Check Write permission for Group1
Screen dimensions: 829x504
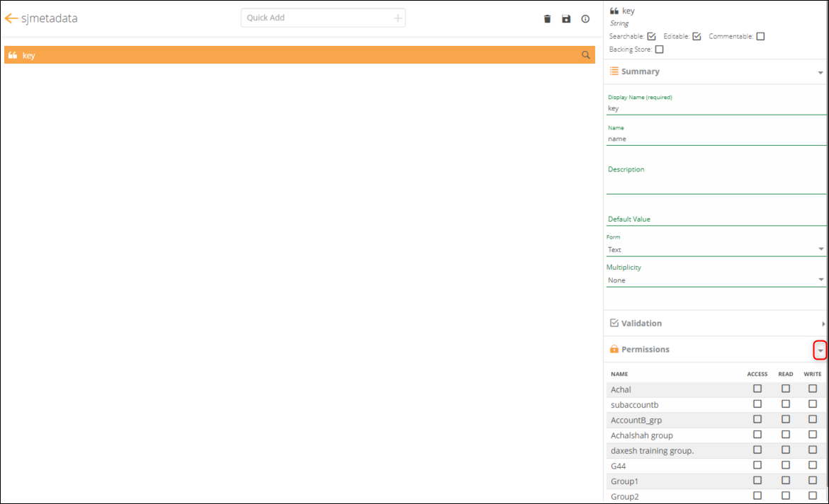click(x=813, y=480)
